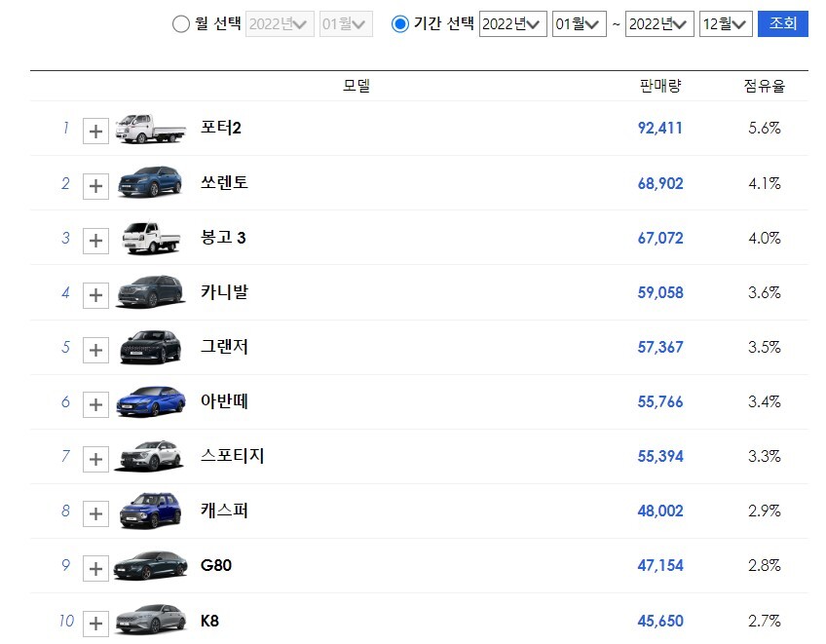Click sales figure 67,072 for 봉고 3
This screenshot has width=826, height=644.
[x=660, y=238]
